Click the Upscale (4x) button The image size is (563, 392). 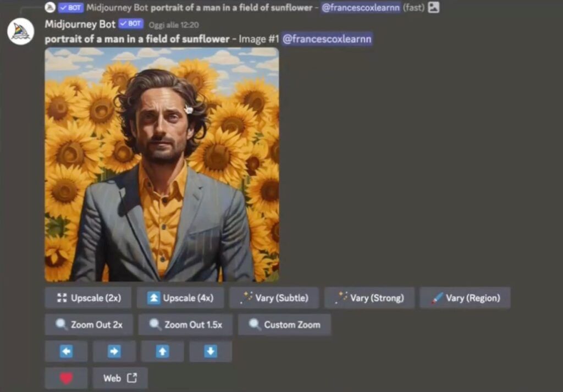click(x=180, y=297)
